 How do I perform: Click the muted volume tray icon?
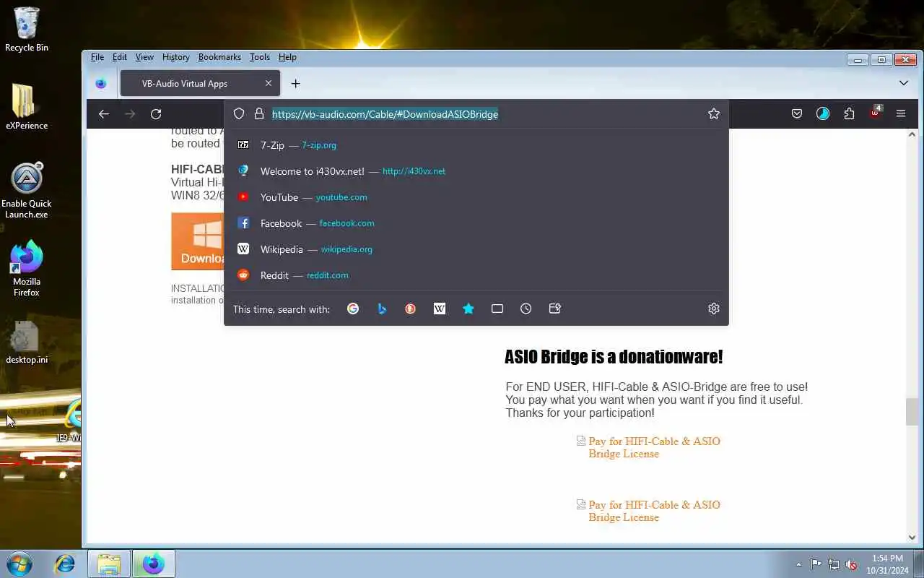pyautogui.click(x=852, y=564)
